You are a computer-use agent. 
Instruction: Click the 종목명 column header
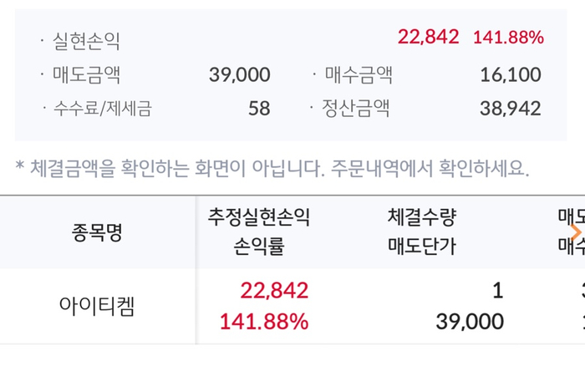point(97,232)
